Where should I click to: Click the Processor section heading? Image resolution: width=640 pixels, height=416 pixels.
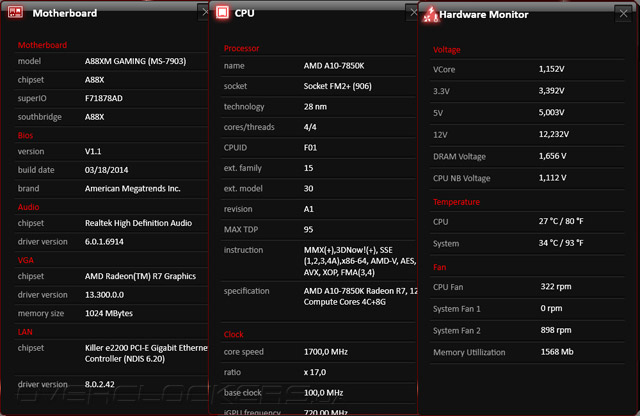241,49
